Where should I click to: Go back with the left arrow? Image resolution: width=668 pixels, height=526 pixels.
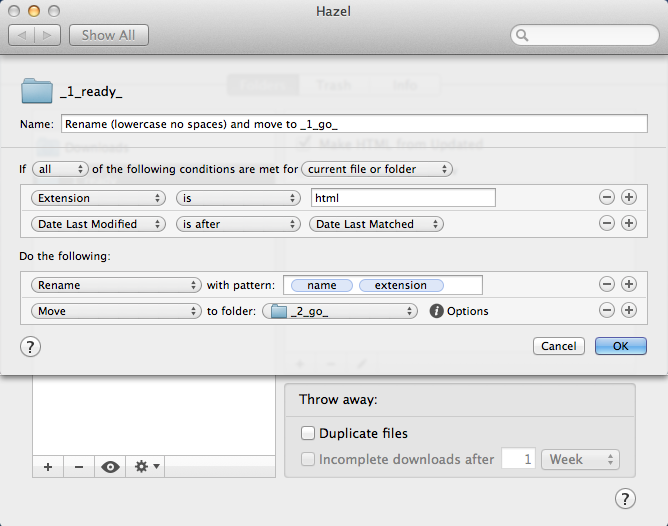point(22,35)
